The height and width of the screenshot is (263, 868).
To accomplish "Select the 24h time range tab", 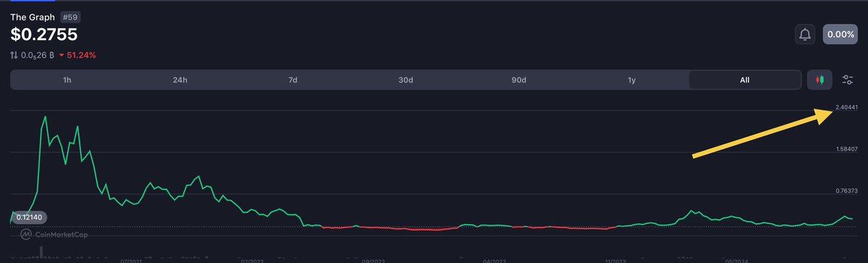I will (180, 80).
